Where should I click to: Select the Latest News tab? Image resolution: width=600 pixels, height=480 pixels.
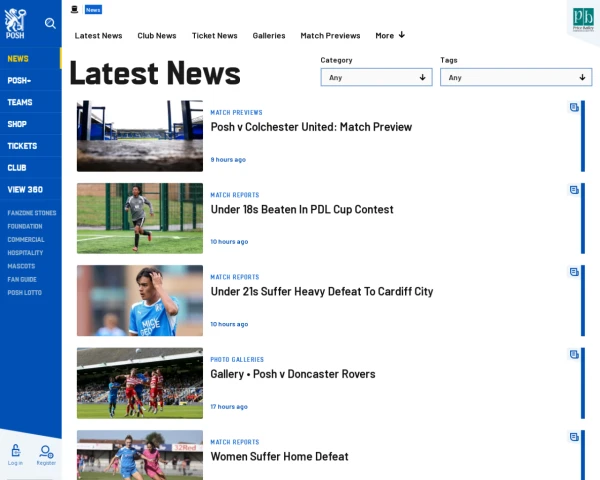pos(98,36)
